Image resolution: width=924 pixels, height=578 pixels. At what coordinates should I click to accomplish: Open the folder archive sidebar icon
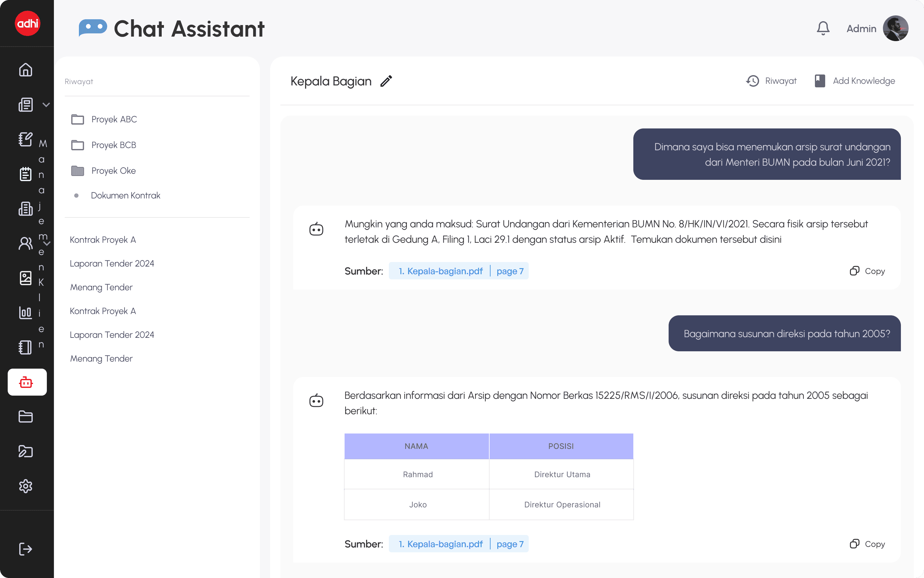(26, 417)
